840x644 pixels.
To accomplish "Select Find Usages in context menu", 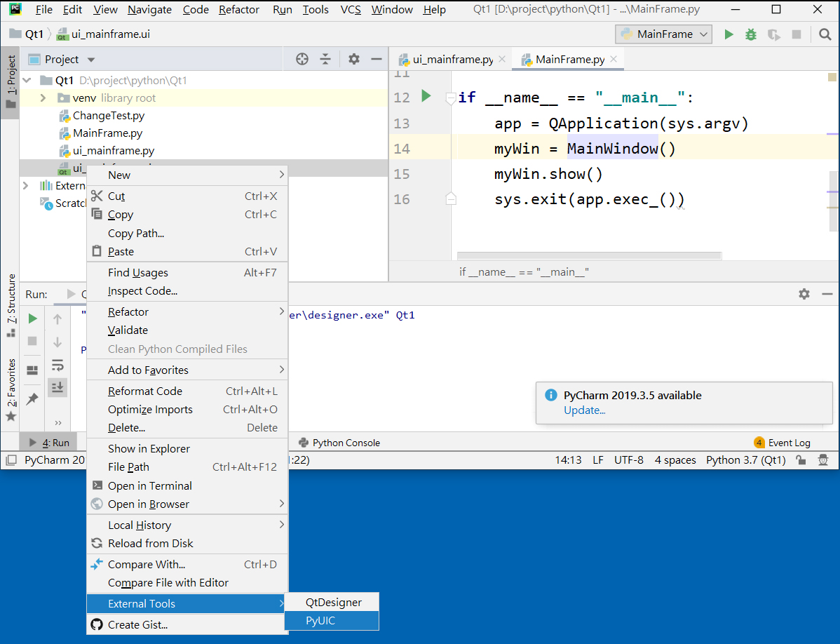I will coord(187,273).
